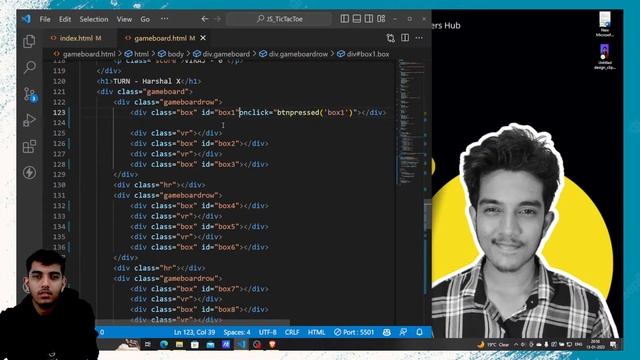640x360 pixels.
Task: Expand the body breadcrumb
Action: point(171,54)
